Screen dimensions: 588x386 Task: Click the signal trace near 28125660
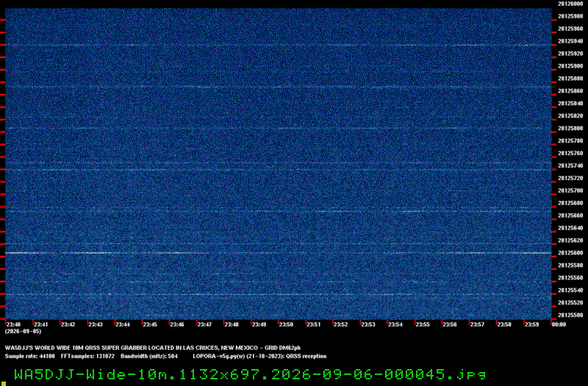pyautogui.click(x=279, y=212)
